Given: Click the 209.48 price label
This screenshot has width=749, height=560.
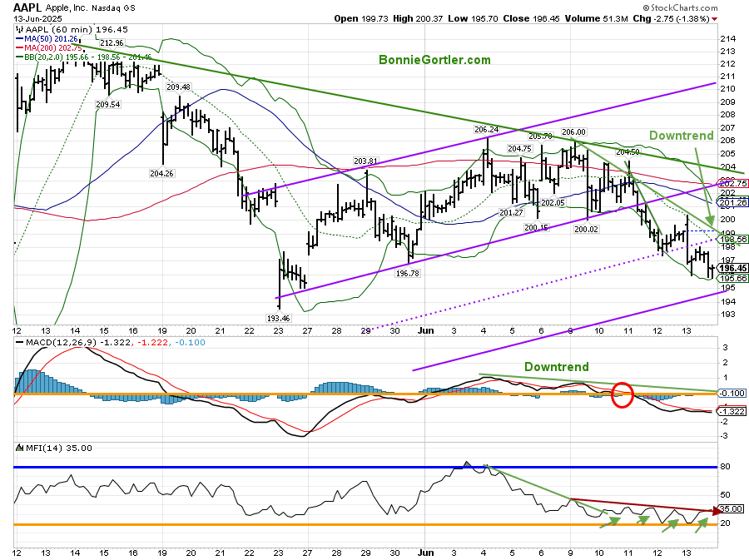Looking at the screenshot, I should [x=178, y=87].
